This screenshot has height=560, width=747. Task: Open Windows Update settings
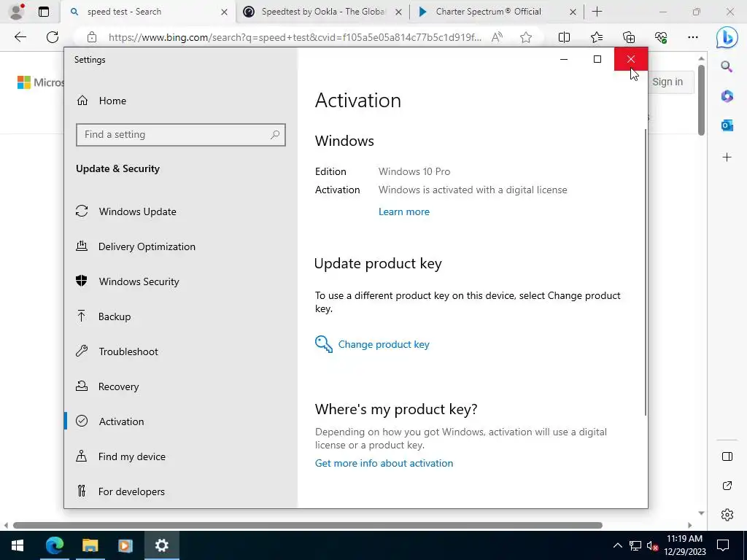pyautogui.click(x=137, y=211)
